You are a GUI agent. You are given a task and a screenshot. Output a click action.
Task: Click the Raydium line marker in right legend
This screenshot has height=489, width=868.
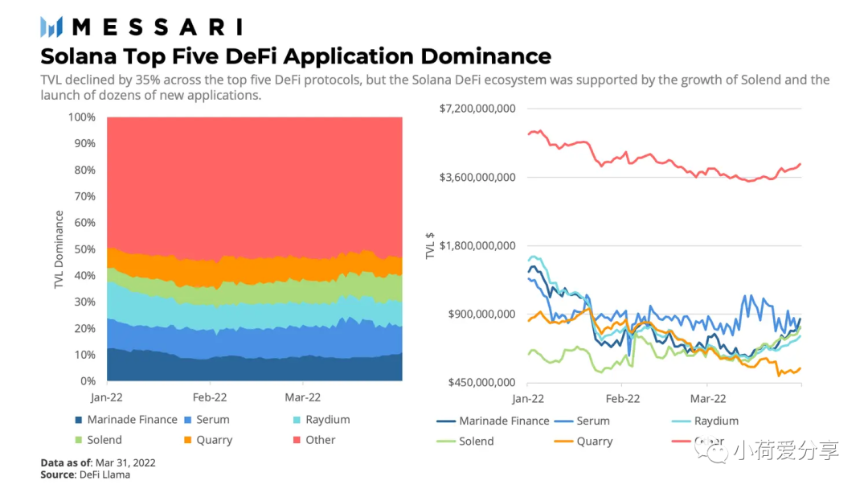682,421
